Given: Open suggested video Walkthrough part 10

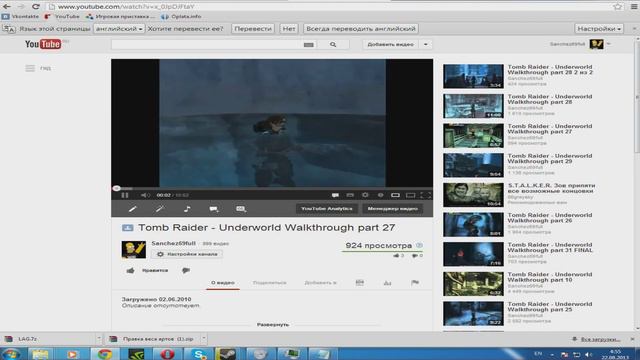Looking at the screenshot, I should coord(518,283).
